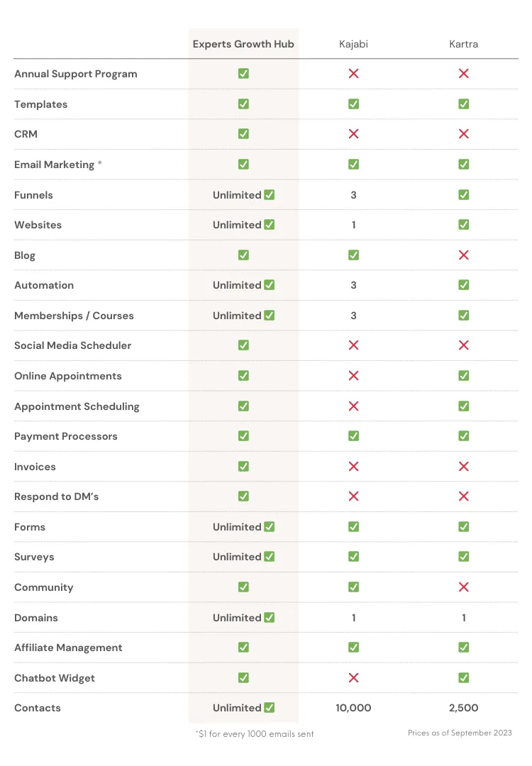This screenshot has width=532, height=766.
Task: Select the Experts Growth Hub column header
Action: point(243,44)
